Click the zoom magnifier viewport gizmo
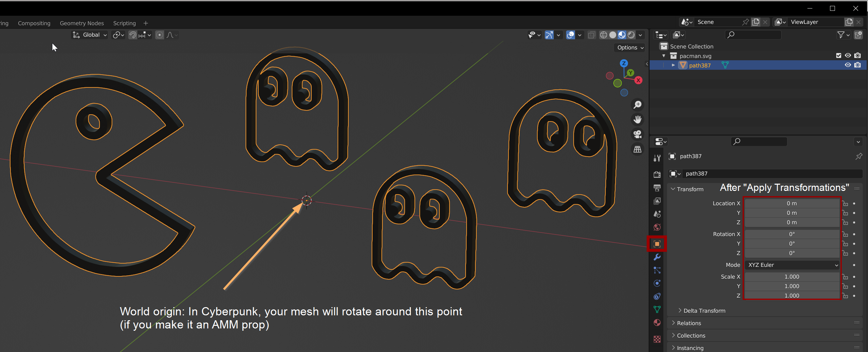Screen dimensions: 868x352 tap(637, 105)
